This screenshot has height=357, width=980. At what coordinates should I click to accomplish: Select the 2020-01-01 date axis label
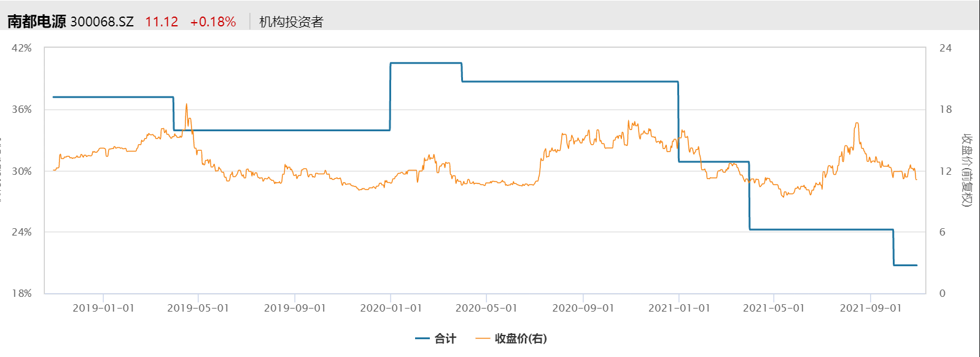pos(391,308)
